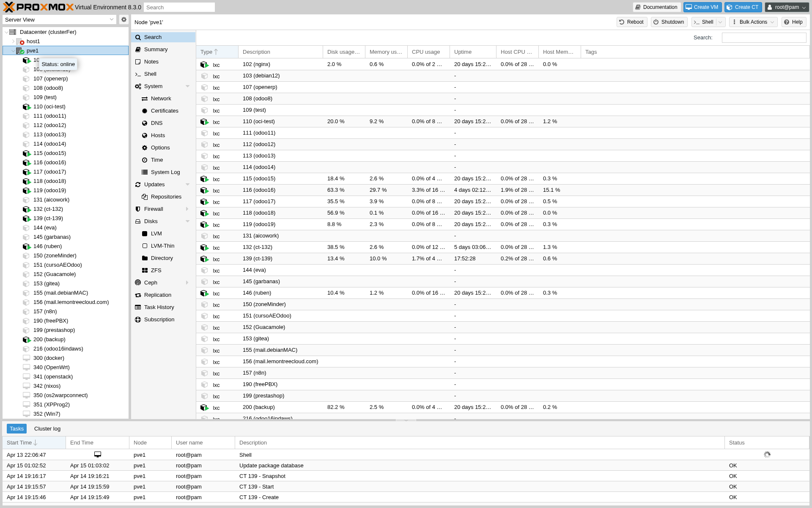Click the Proxmox logo
The width and height of the screenshot is (812, 508).
click(x=38, y=7)
